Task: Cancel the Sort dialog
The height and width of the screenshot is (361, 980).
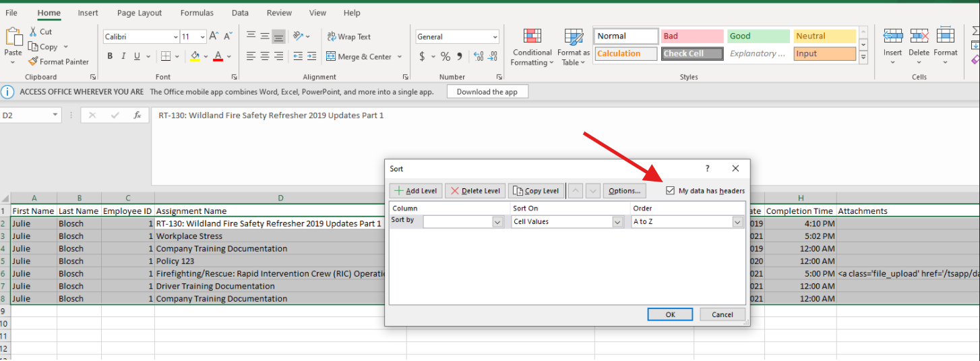Action: click(x=722, y=314)
